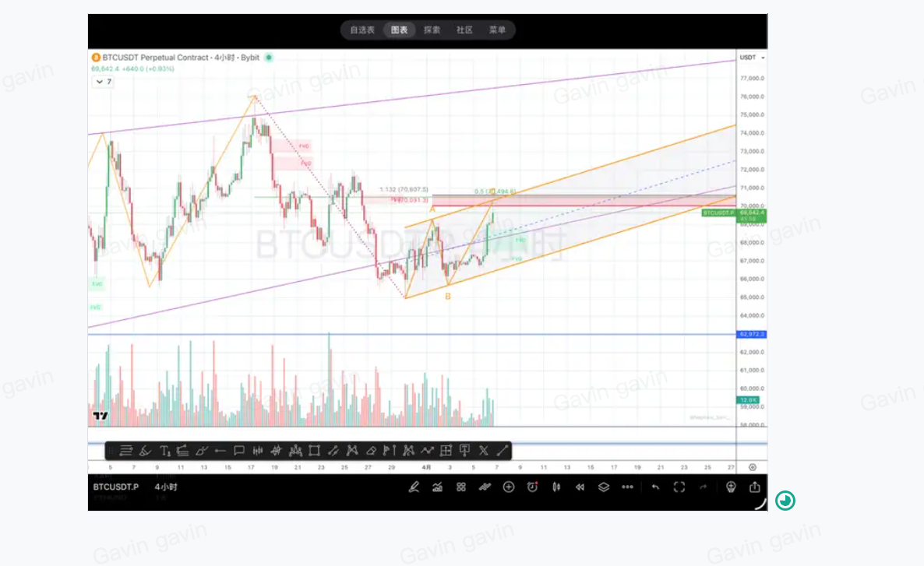Grab the drawing toolbar drag handle
Screen dimensions: 924x566
(110, 451)
